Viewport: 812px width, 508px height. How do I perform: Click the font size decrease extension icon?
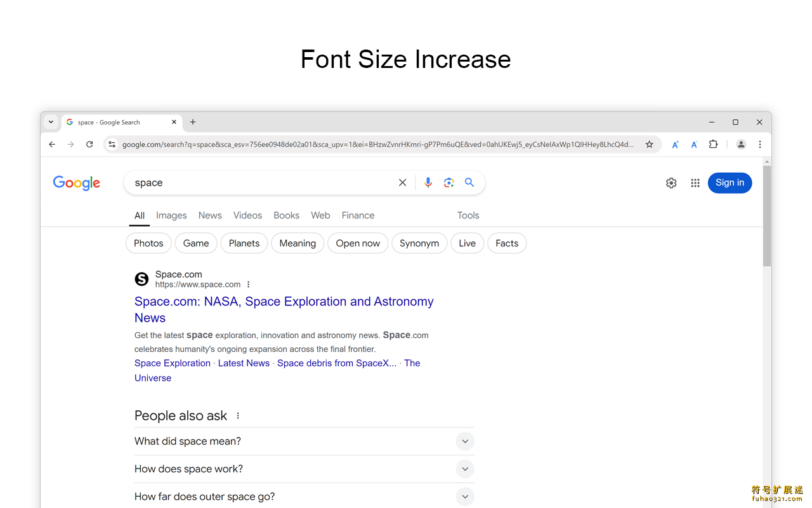pos(694,145)
